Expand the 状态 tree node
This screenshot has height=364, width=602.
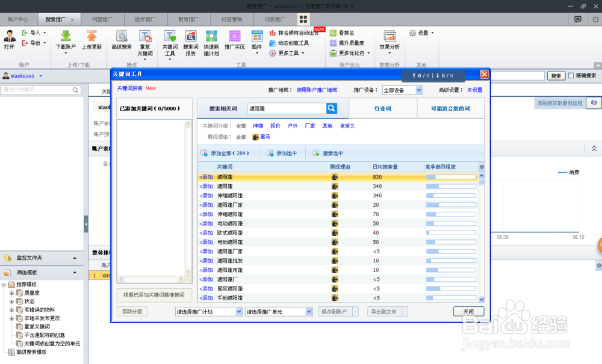11,301
